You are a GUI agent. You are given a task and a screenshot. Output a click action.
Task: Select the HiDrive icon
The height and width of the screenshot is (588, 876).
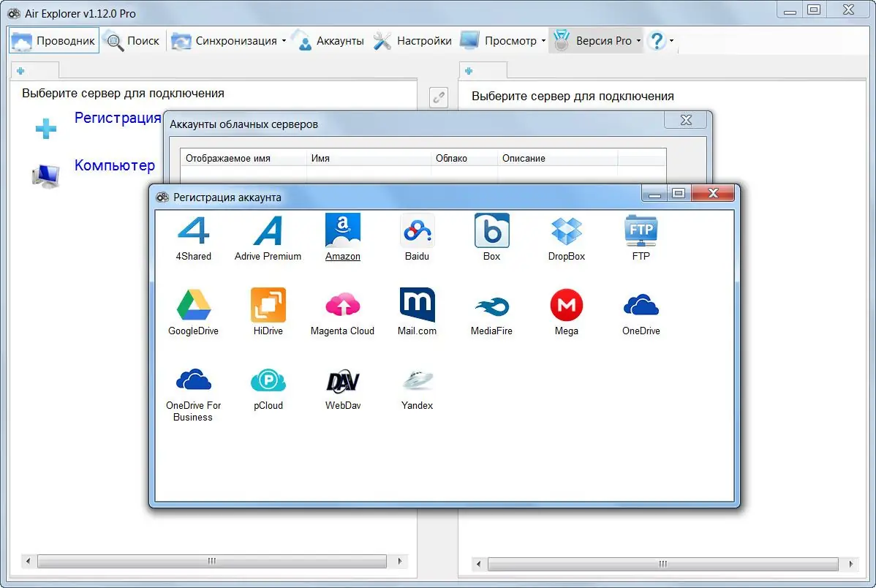tap(268, 305)
